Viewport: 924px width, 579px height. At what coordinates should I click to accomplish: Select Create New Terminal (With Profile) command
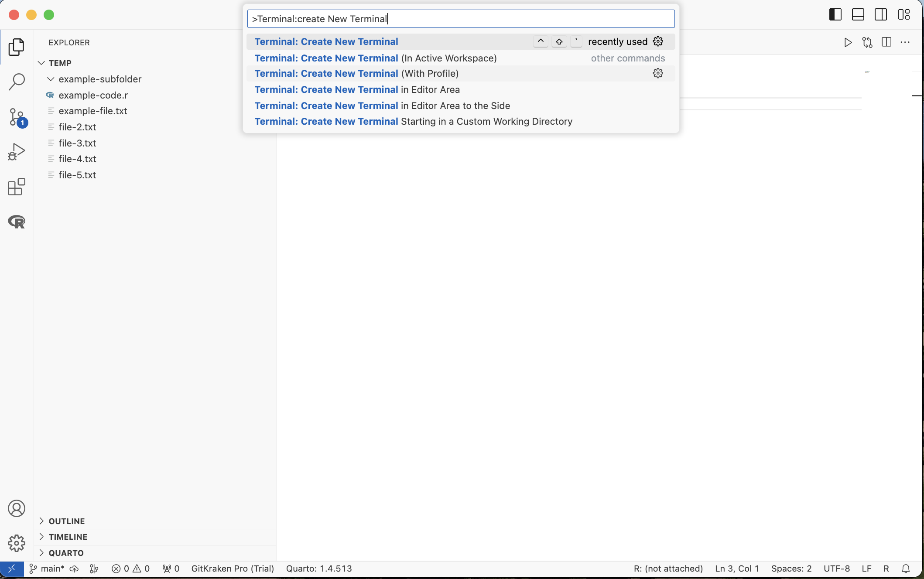356,73
